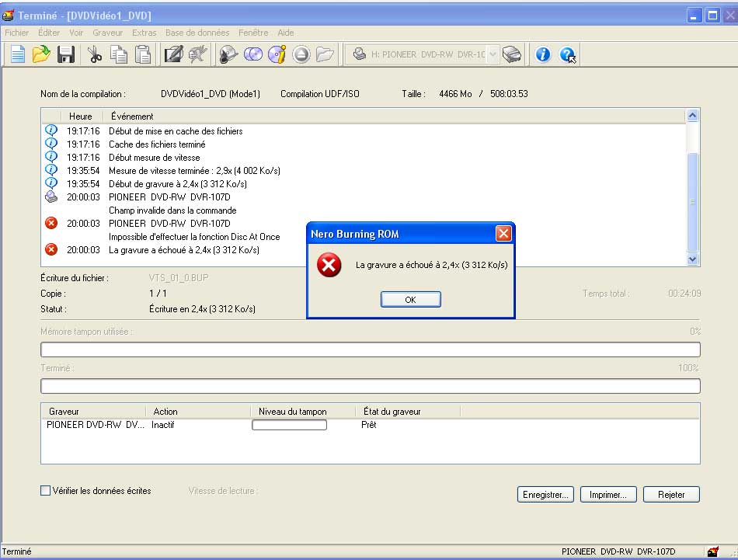Close the Nero Burning ROM error dialog
This screenshot has height=560, width=738.
click(503, 234)
